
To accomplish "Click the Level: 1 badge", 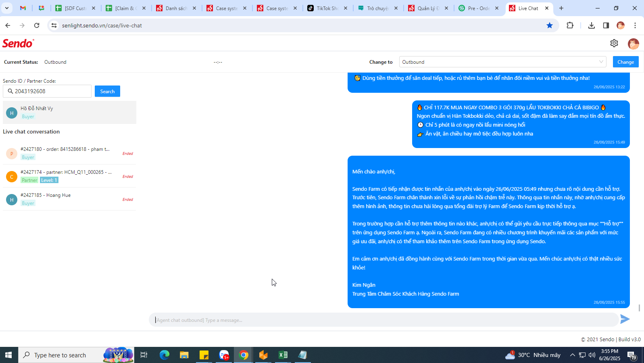I will coord(49,180).
